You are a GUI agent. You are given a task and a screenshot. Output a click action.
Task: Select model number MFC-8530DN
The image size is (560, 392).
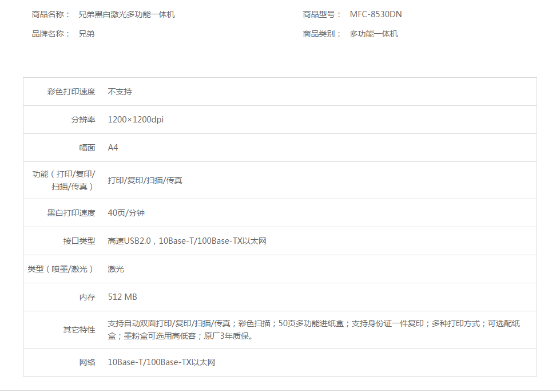tap(376, 14)
